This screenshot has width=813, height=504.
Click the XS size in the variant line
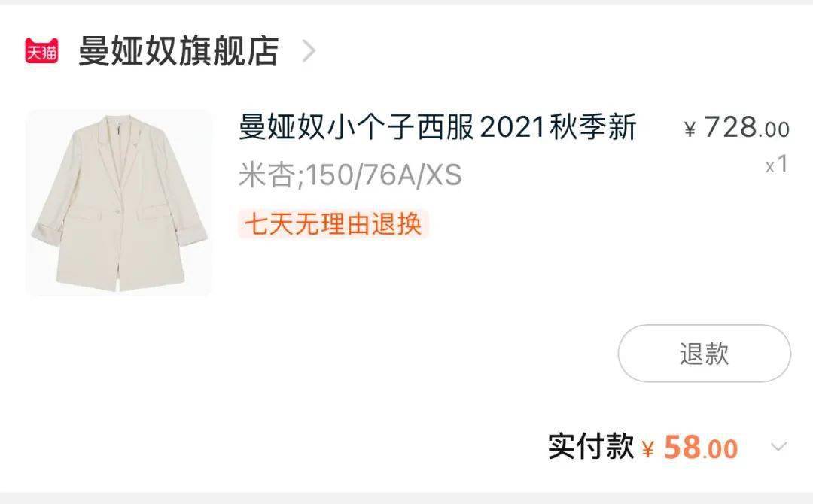(444, 175)
